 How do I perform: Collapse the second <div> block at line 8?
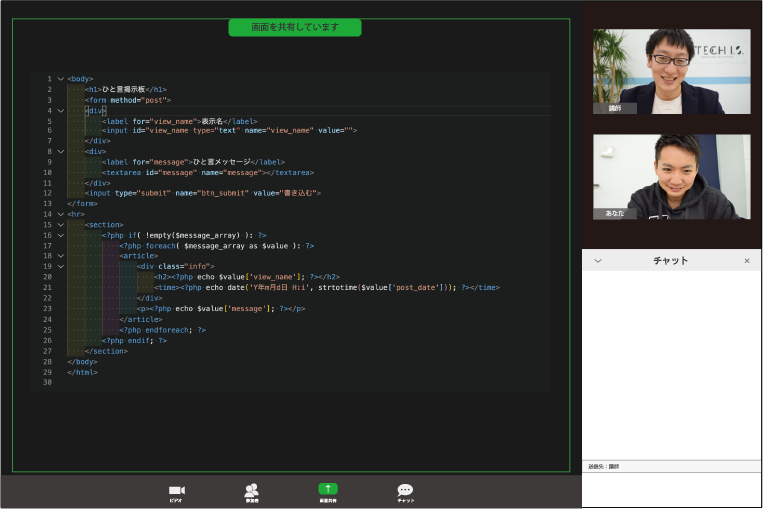(60, 152)
